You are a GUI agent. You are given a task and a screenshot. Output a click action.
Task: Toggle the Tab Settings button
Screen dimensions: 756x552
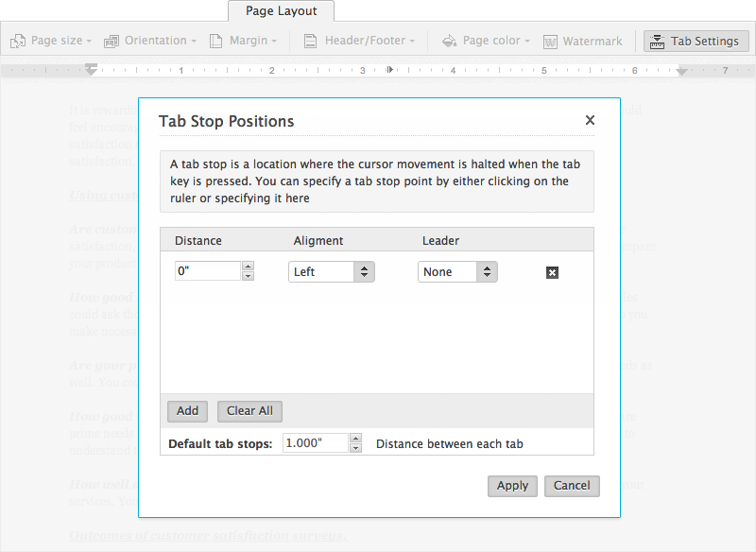(696, 41)
